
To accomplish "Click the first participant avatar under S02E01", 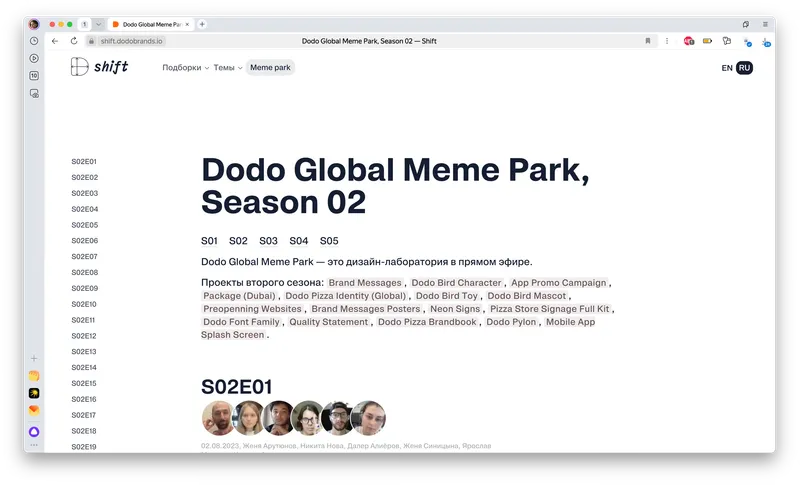I will [x=218, y=418].
